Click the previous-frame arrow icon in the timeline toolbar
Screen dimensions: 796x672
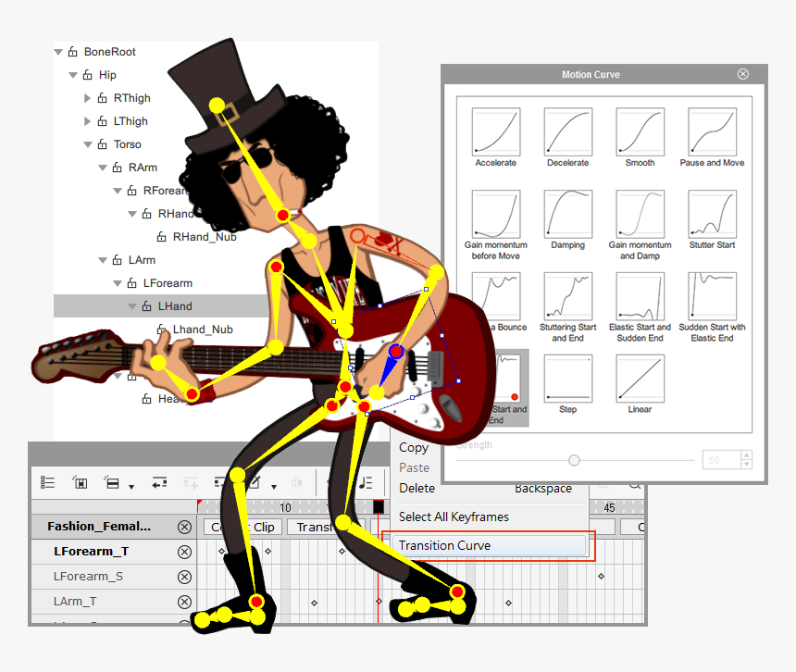(159, 482)
